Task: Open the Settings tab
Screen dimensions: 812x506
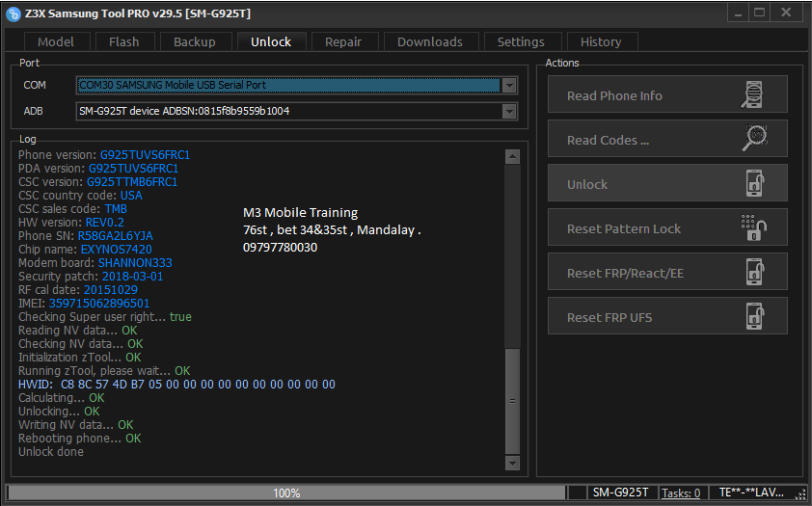Action: (521, 41)
